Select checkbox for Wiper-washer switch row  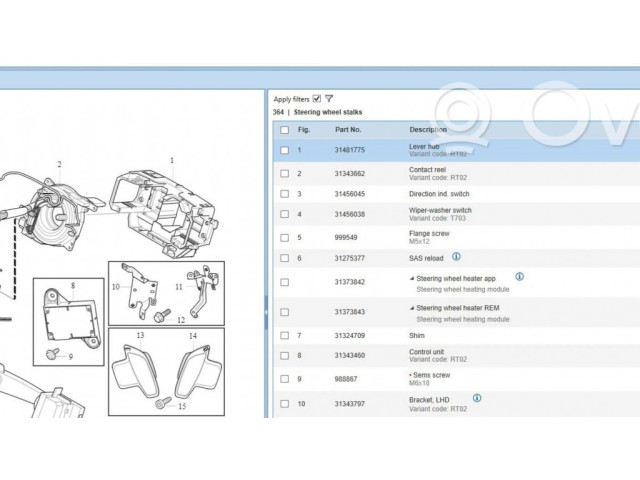coord(285,215)
